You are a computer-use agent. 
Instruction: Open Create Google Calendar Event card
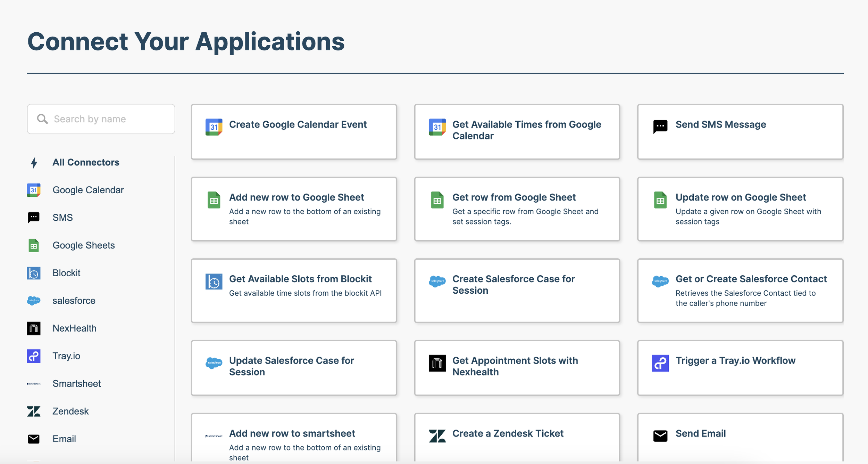point(294,132)
